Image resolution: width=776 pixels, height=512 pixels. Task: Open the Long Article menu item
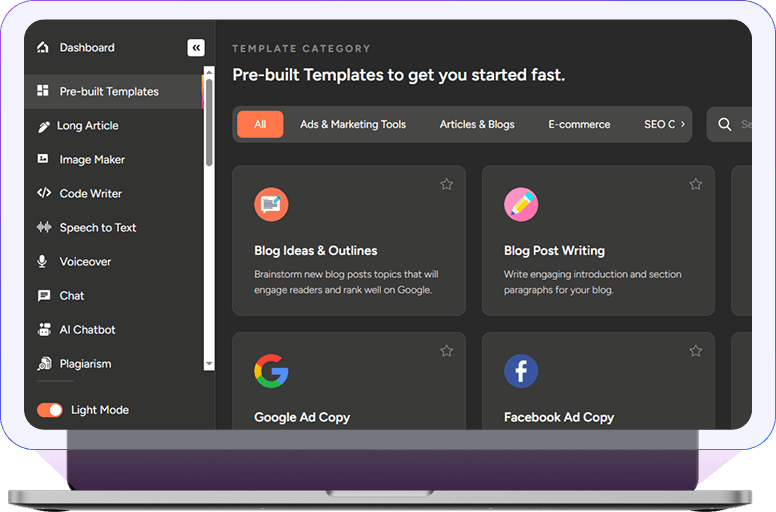[87, 126]
